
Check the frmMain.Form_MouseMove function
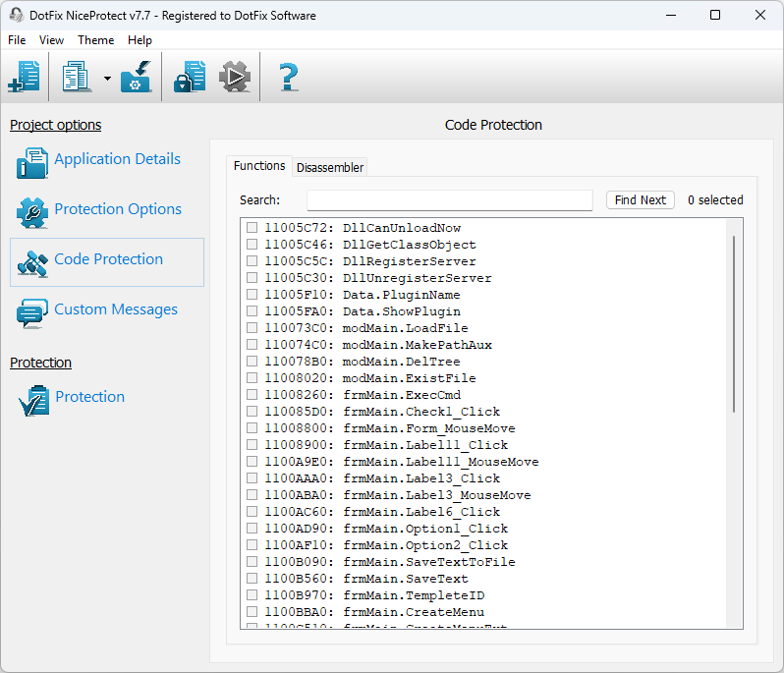pyautogui.click(x=252, y=428)
